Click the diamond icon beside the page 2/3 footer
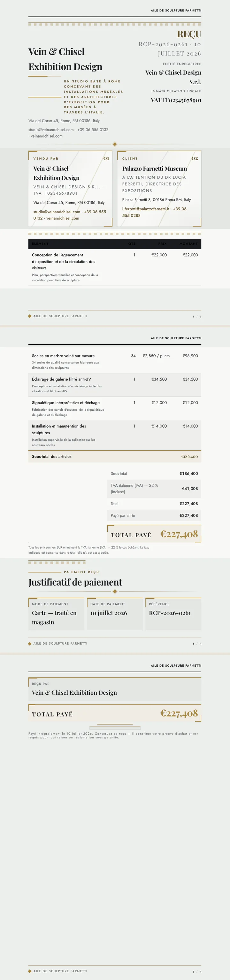Screen dimensions: 230x980 click(x=30, y=643)
